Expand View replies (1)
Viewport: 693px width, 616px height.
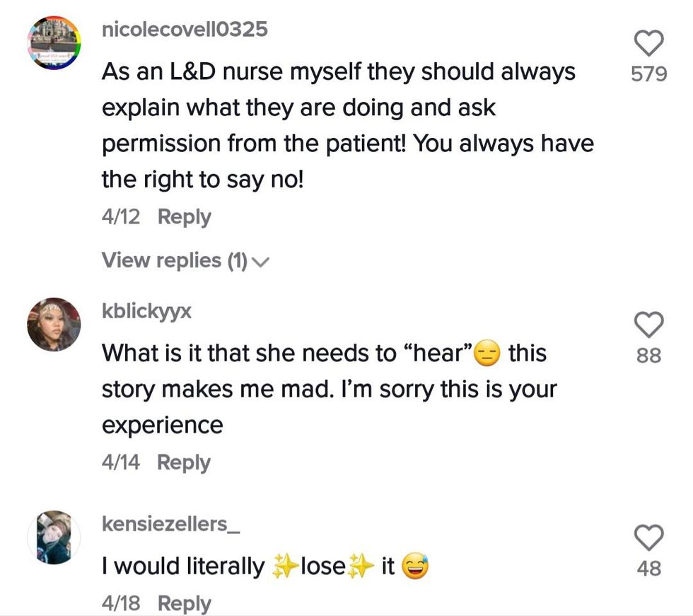click(x=174, y=261)
